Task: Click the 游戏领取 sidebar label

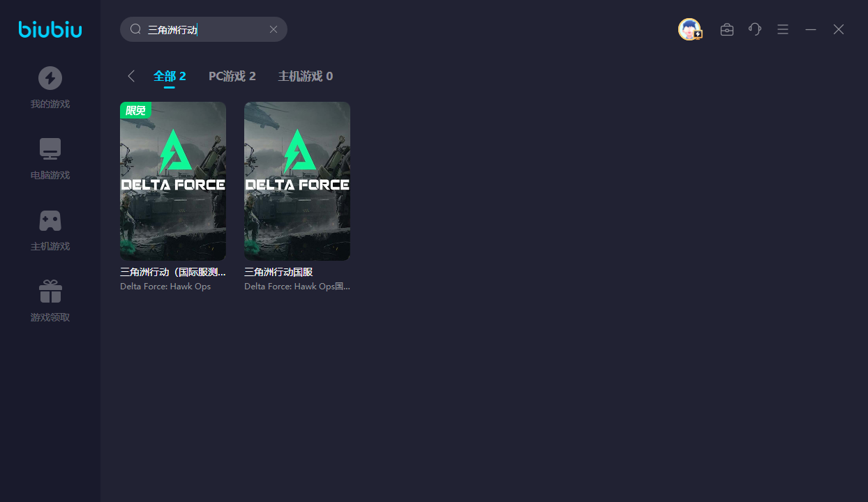Action: click(x=50, y=318)
